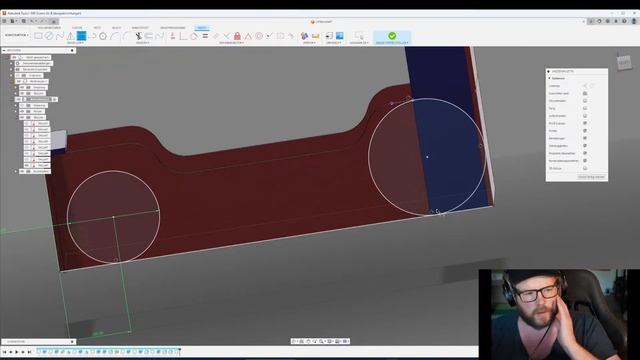Select the first circle tool beside rectangle
640x360 pixels.
tap(49, 36)
